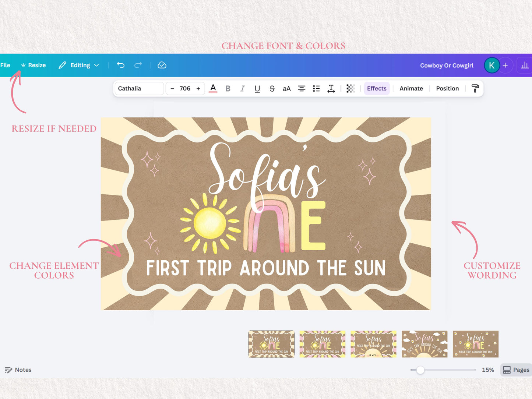The image size is (532, 399).
Task: Decrease font size with the minus button
Action: click(172, 89)
